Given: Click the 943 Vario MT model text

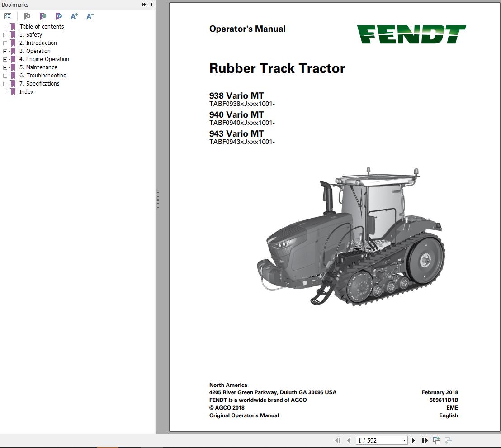Looking at the screenshot, I should [x=236, y=133].
